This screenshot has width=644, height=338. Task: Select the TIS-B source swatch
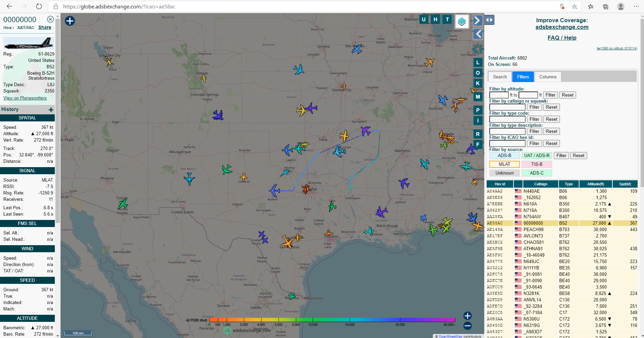coord(537,164)
